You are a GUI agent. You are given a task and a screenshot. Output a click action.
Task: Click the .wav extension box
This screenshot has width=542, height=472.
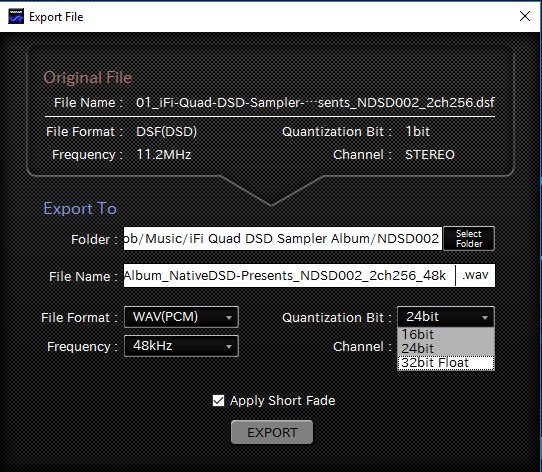point(475,276)
